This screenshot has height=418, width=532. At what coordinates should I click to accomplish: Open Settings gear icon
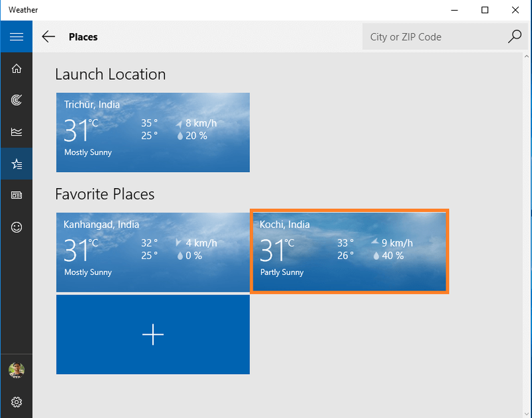pyautogui.click(x=16, y=402)
